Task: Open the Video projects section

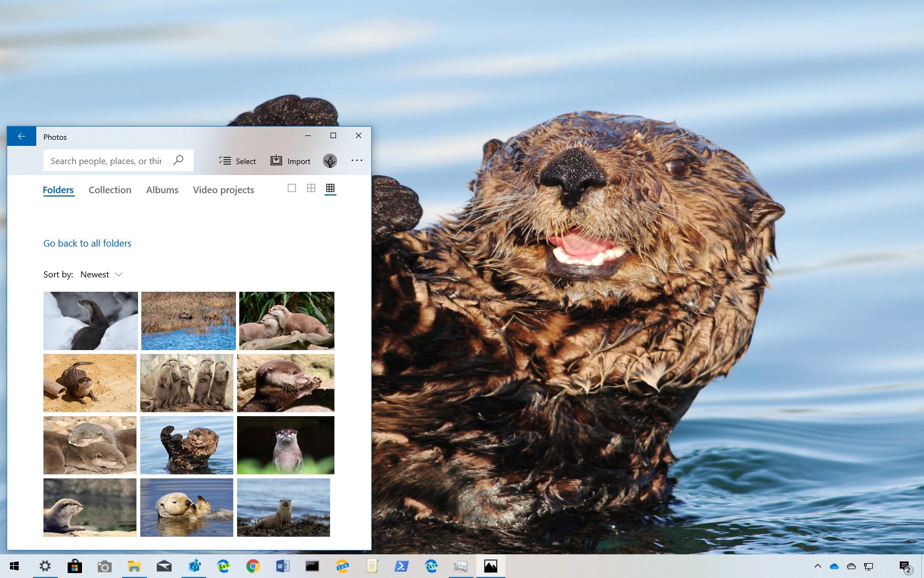Action: (x=223, y=189)
